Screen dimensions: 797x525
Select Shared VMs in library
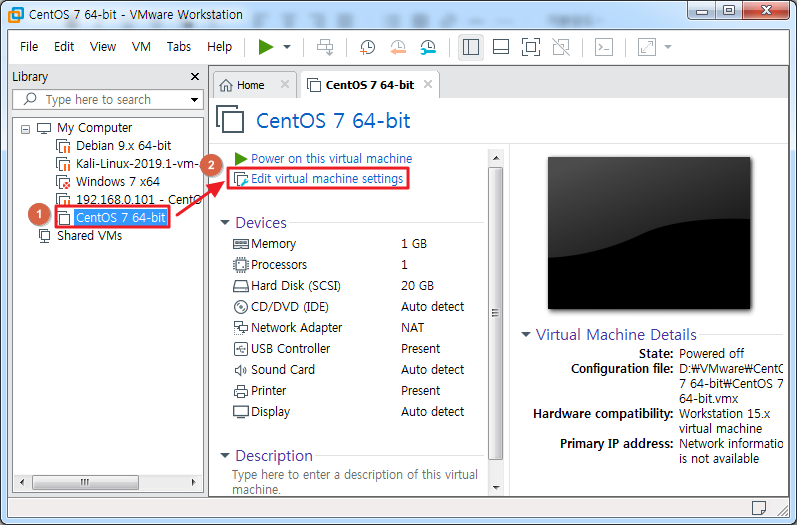click(x=89, y=236)
